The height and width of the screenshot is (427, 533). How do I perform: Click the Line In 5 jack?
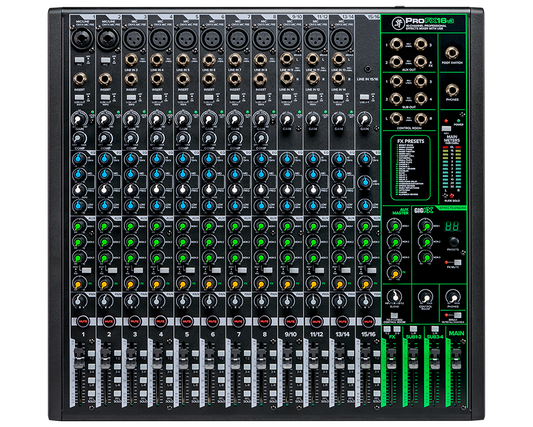183,60
